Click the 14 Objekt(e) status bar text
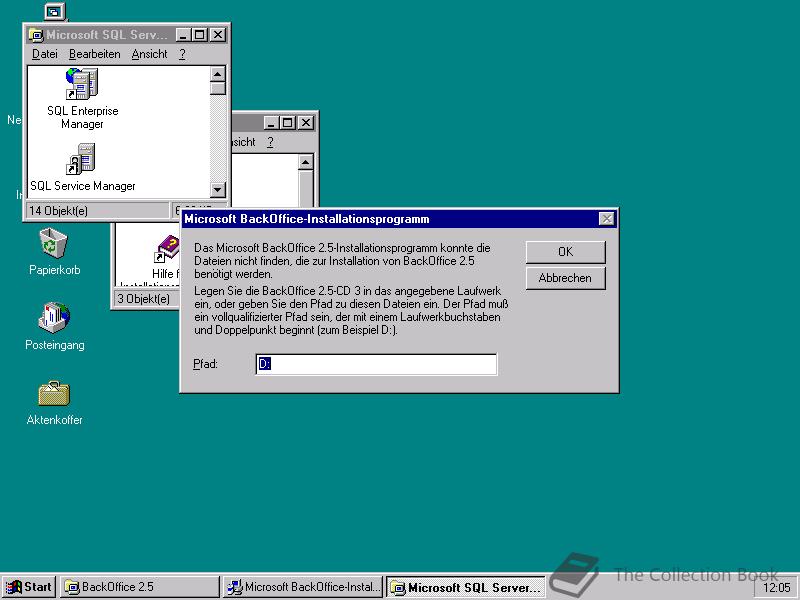 tap(58, 211)
